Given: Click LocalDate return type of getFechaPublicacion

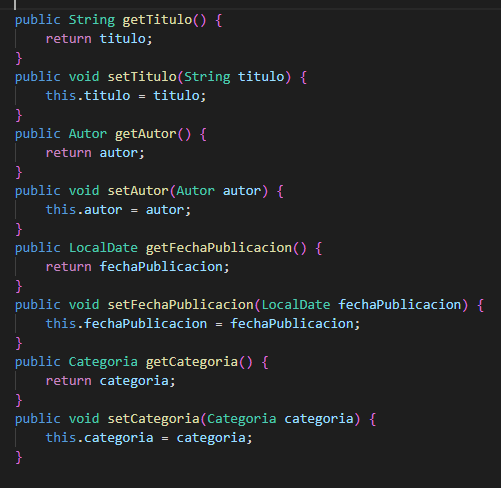Looking at the screenshot, I should pos(103,248).
